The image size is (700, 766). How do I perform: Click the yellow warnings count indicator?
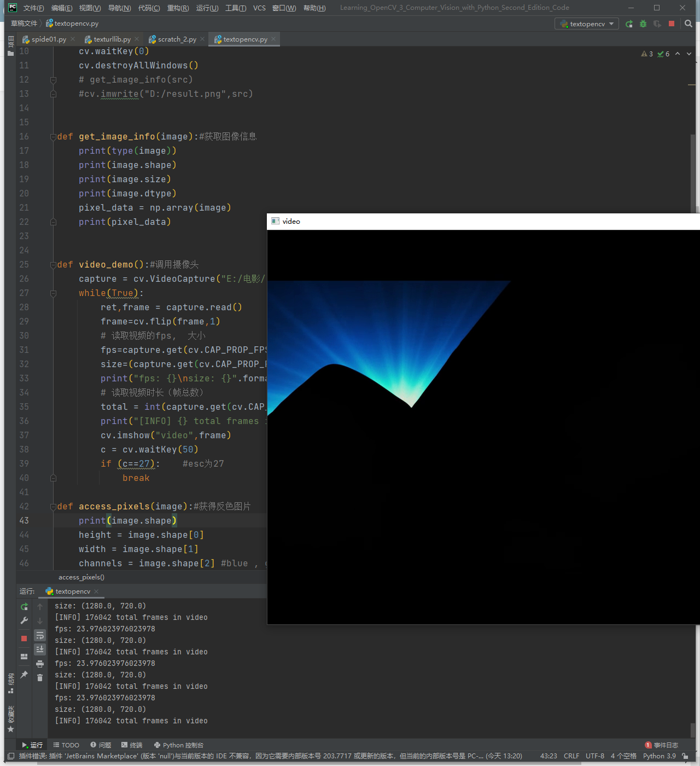[647, 54]
